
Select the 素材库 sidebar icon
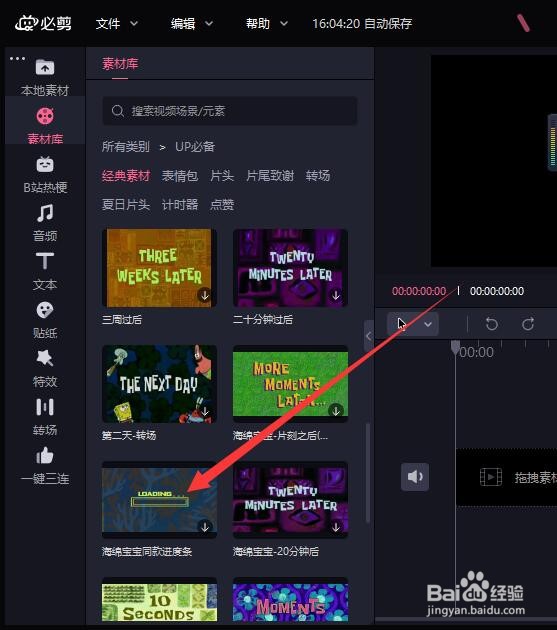45,116
